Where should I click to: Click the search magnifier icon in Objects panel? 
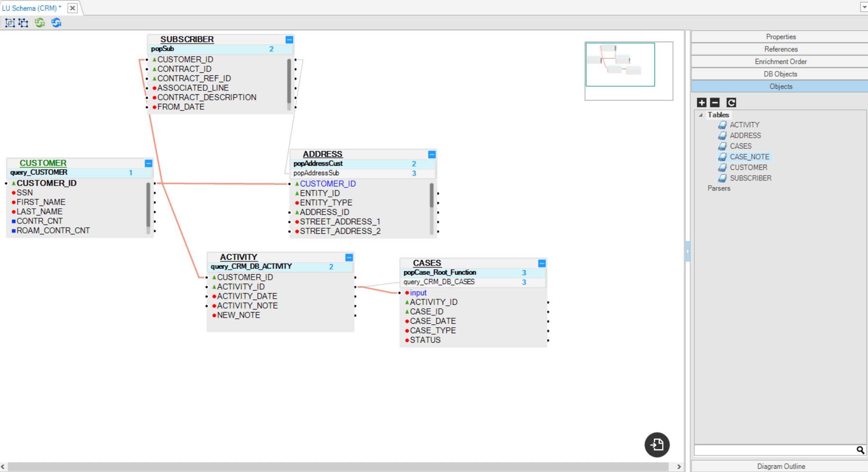[x=860, y=450]
